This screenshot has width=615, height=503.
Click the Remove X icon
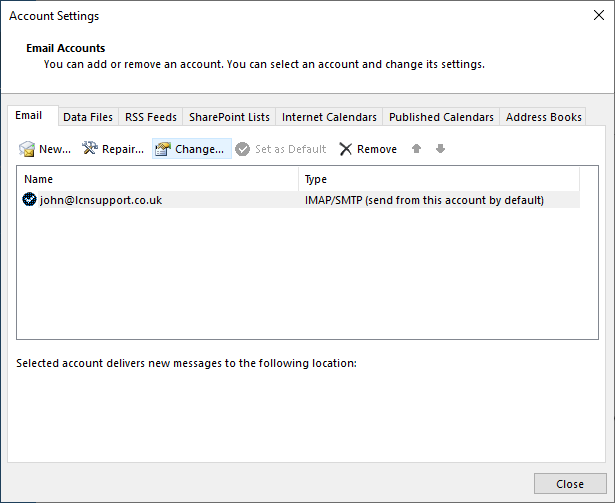[x=346, y=149]
